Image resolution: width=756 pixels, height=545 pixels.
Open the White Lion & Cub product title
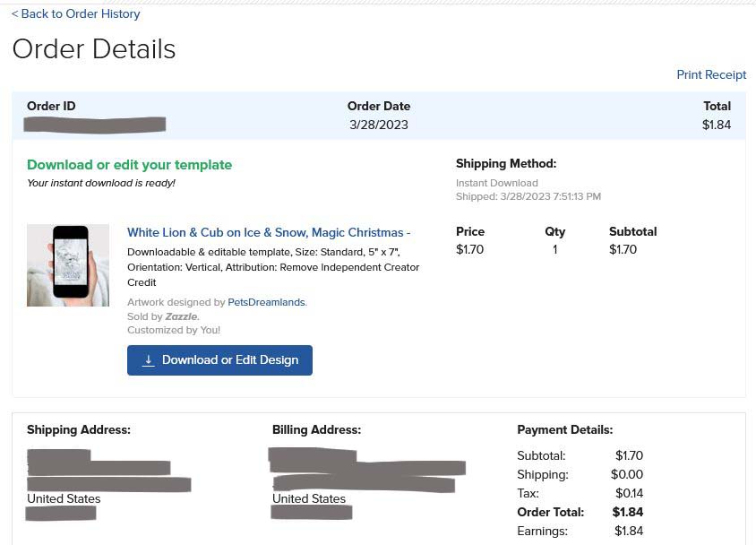(x=269, y=232)
